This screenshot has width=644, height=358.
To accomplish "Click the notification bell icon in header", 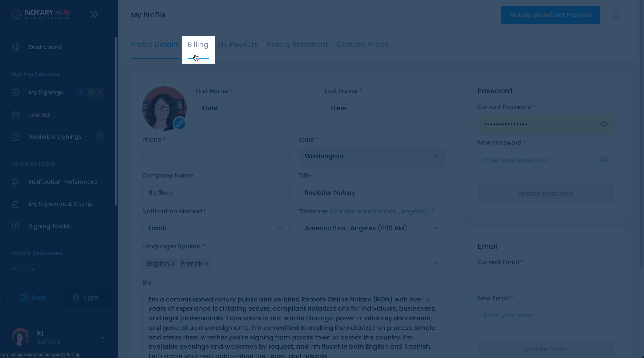I will click(x=616, y=15).
